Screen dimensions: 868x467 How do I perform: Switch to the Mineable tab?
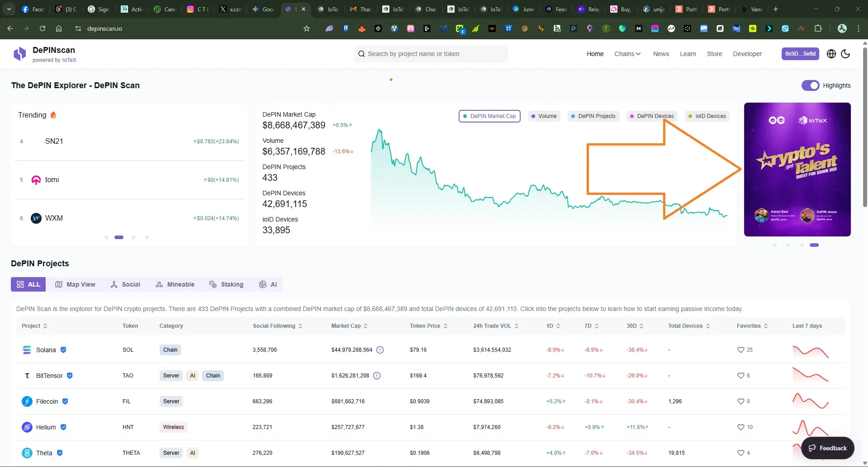tap(175, 284)
